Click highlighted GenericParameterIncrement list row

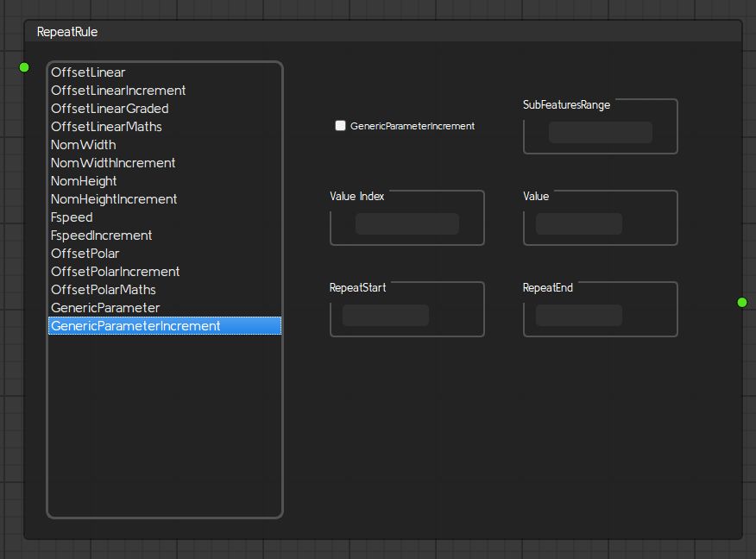pos(165,326)
